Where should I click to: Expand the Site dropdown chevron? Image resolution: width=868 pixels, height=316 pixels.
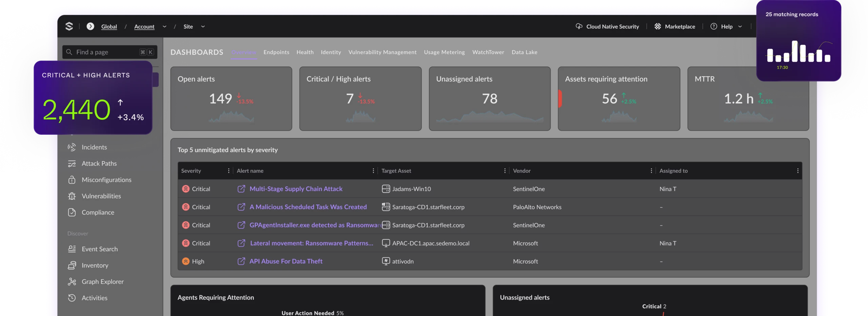coord(203,26)
